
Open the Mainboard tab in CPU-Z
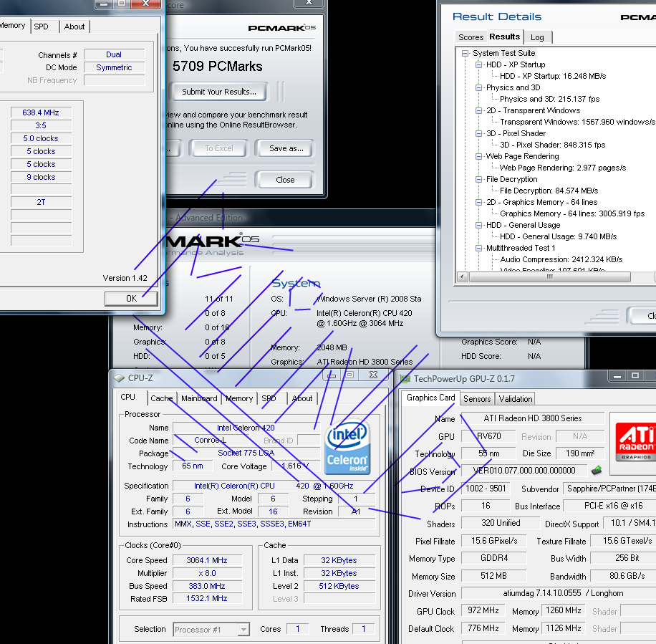[x=199, y=398]
